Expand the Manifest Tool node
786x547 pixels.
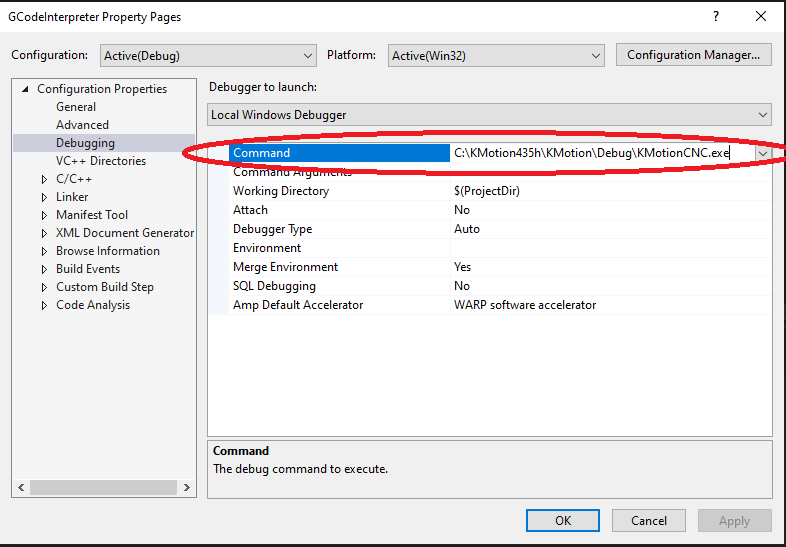tap(44, 215)
